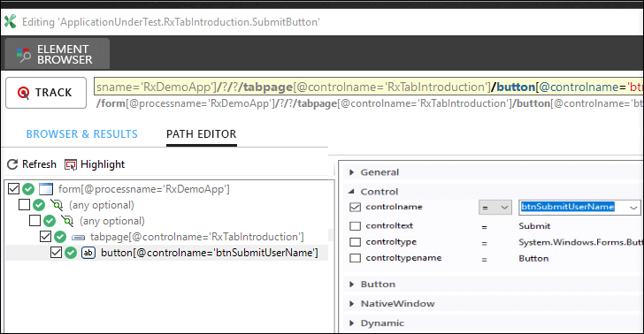This screenshot has height=334, width=644.
Task: Open the controlname value dropdown arrow
Action: (633, 208)
